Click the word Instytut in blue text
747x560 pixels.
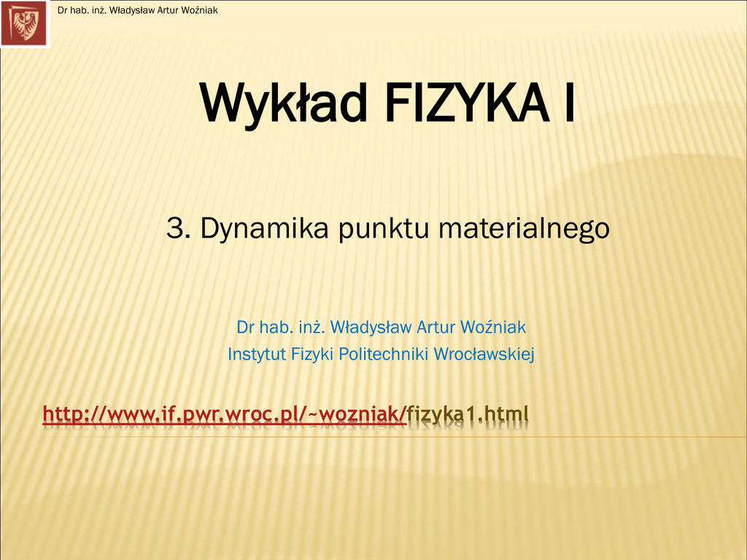(257, 354)
